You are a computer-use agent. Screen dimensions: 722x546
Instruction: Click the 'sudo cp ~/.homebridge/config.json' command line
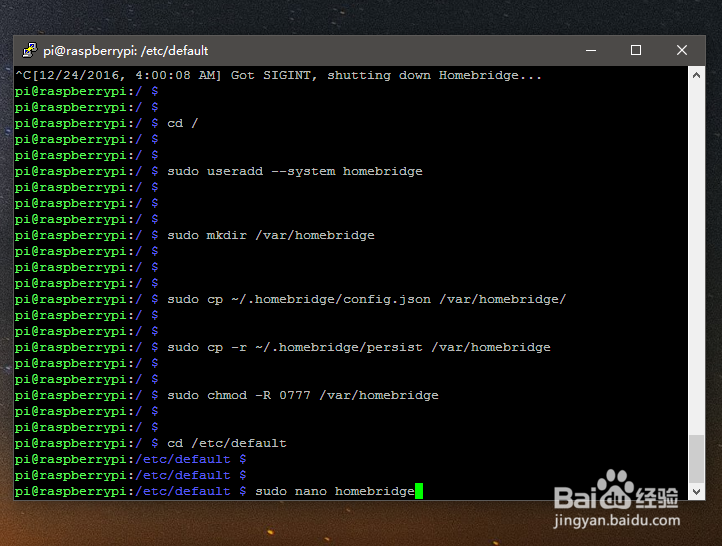pyautogui.click(x=291, y=299)
